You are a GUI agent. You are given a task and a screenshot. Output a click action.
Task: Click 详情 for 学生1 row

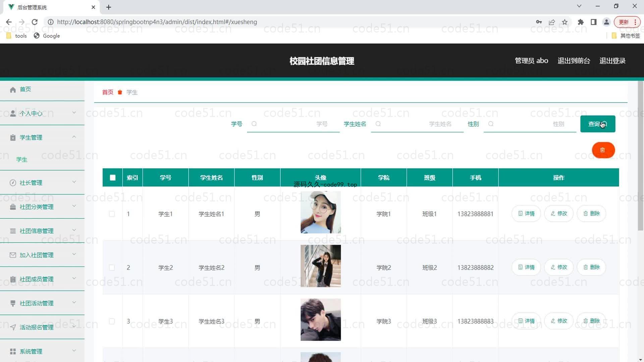point(526,214)
